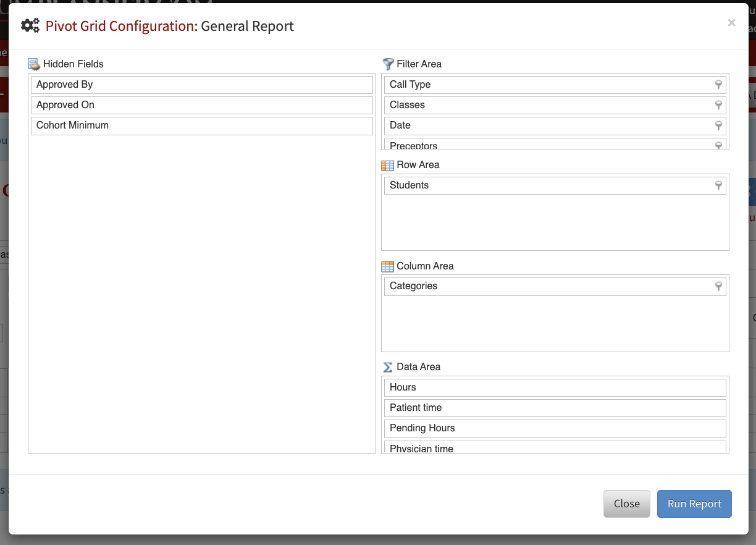Open the filter pin on Preceptors

point(718,145)
